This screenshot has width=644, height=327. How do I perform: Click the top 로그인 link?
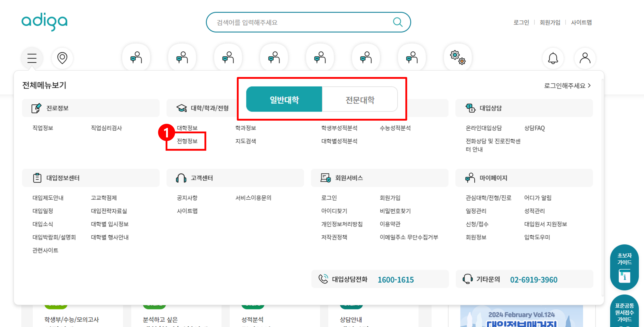[x=521, y=22]
